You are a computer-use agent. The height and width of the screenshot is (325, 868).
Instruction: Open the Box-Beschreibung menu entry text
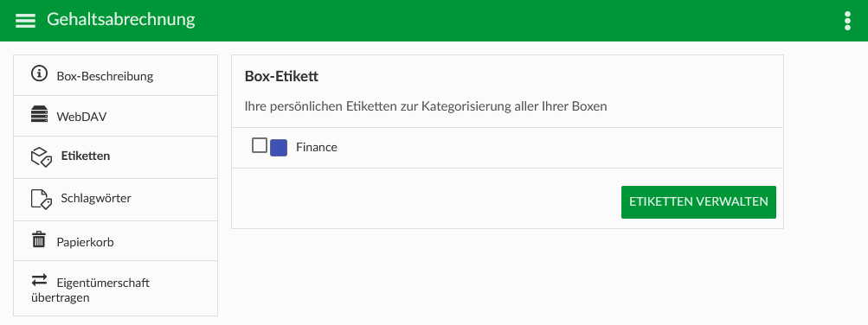[x=105, y=76]
